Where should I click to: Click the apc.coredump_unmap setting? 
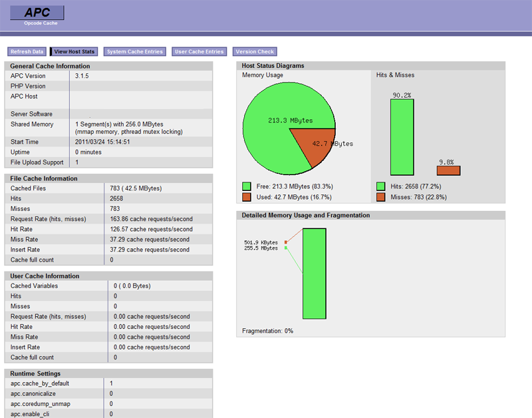(x=41, y=404)
